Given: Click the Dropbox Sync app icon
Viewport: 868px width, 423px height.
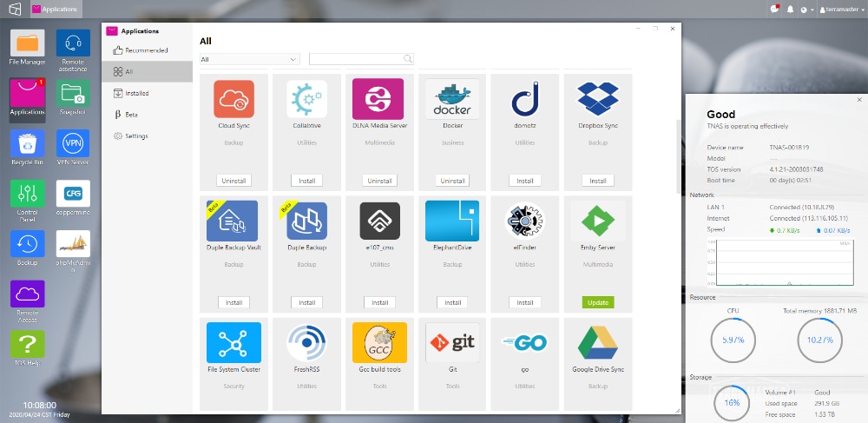Looking at the screenshot, I should (x=598, y=99).
